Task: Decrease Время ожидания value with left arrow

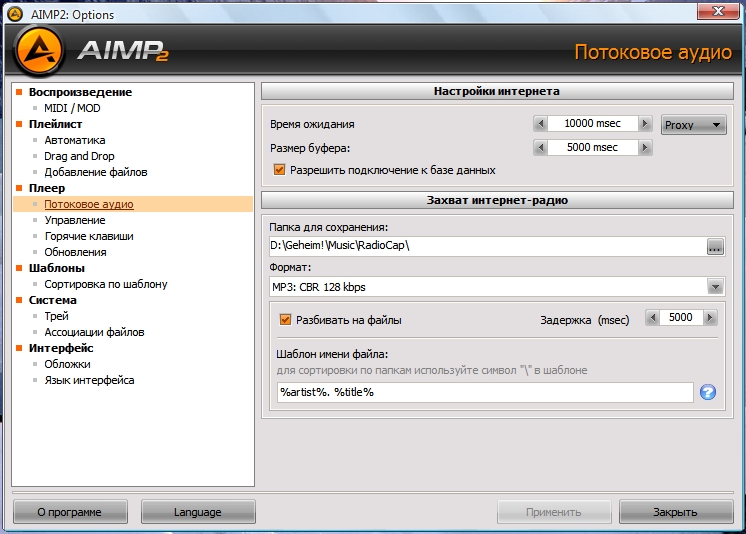Action: [540, 124]
